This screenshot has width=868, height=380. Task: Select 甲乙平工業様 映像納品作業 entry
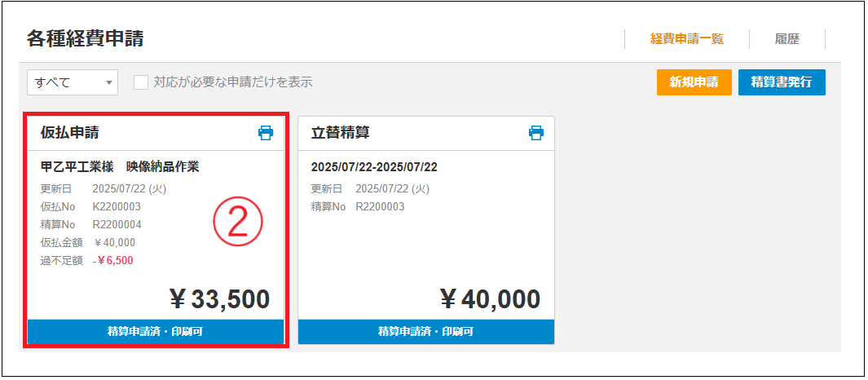point(120,167)
